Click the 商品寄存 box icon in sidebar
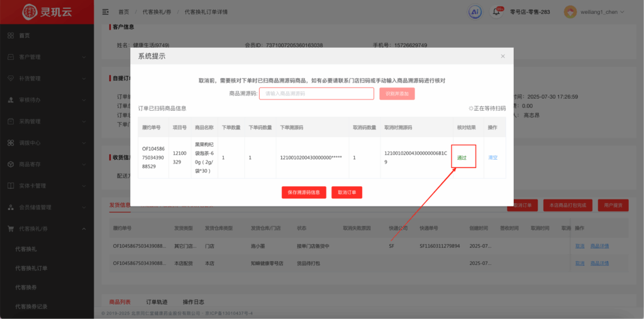 tap(11, 164)
